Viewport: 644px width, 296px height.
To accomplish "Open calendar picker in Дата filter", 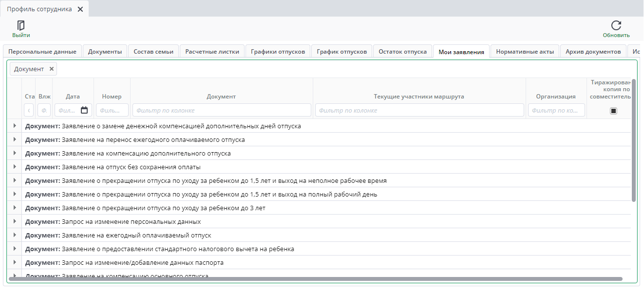I will pos(84,110).
